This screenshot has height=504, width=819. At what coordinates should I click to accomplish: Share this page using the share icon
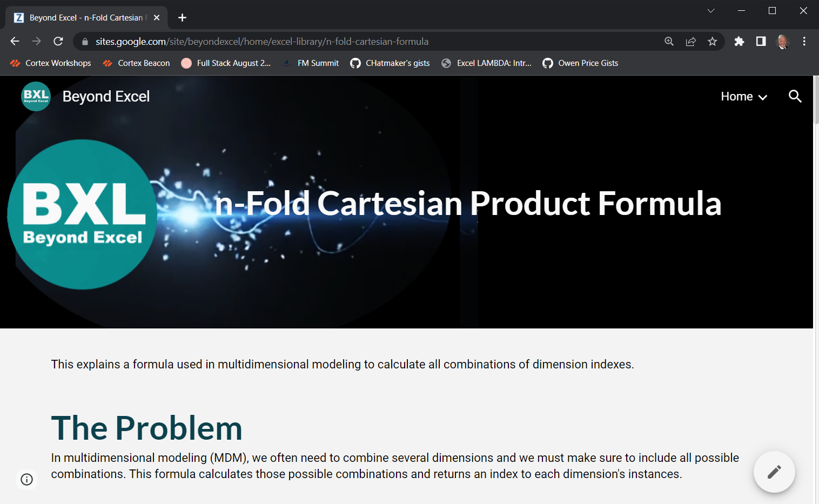tap(690, 42)
